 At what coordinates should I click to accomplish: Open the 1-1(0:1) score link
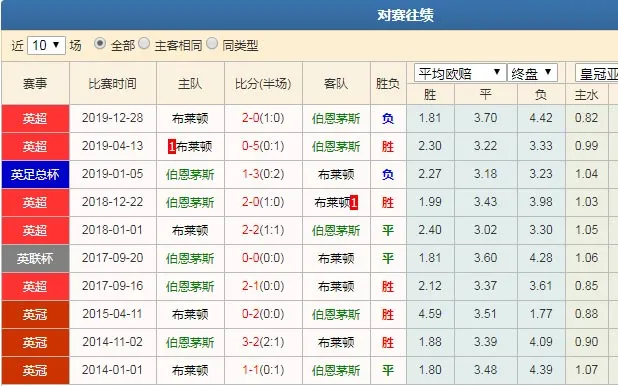pos(263,370)
